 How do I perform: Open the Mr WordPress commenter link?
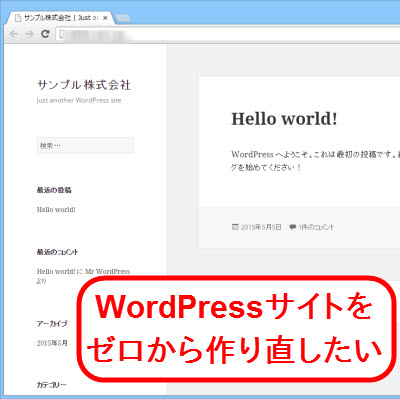coord(107,271)
